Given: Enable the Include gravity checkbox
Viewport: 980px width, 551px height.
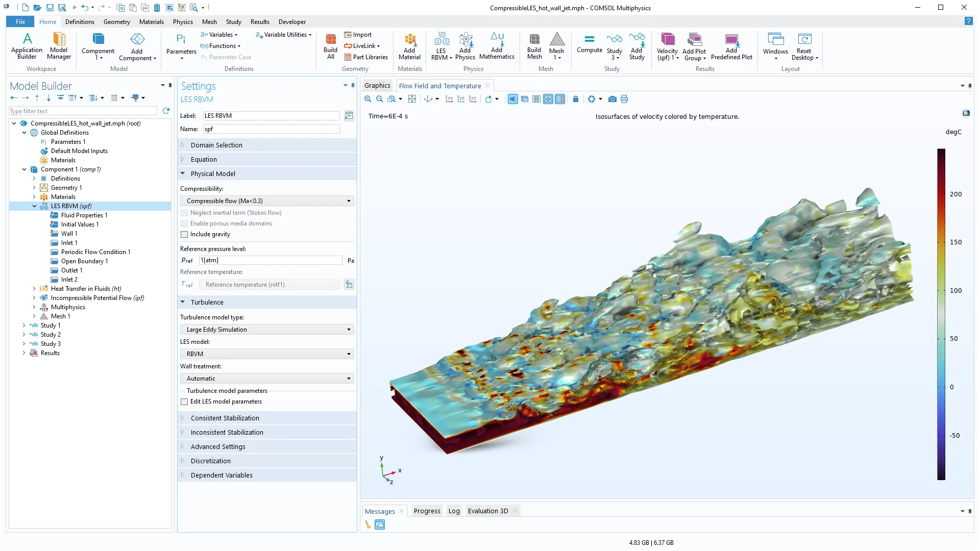Looking at the screenshot, I should (x=184, y=234).
